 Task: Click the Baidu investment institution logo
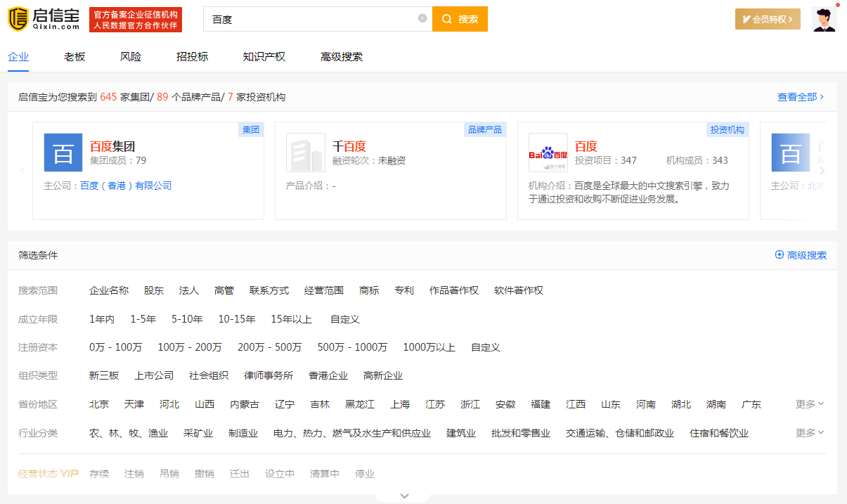548,153
